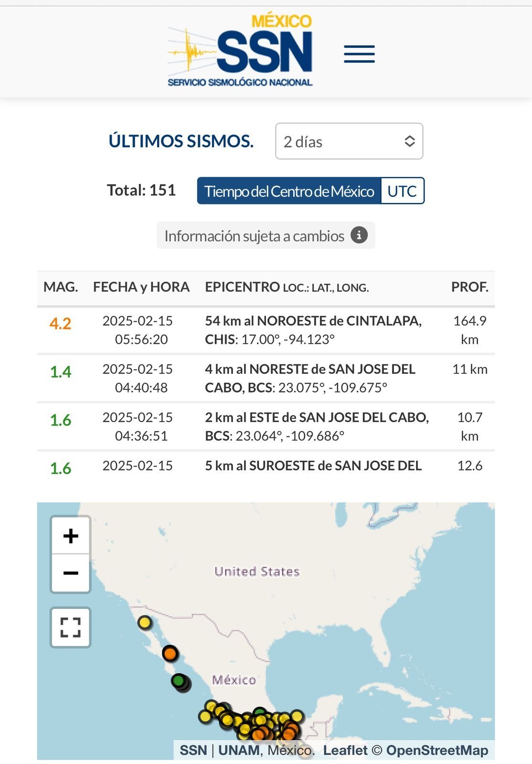Select the green marker near Baja's southern tip
The image size is (532, 764).
point(178,680)
